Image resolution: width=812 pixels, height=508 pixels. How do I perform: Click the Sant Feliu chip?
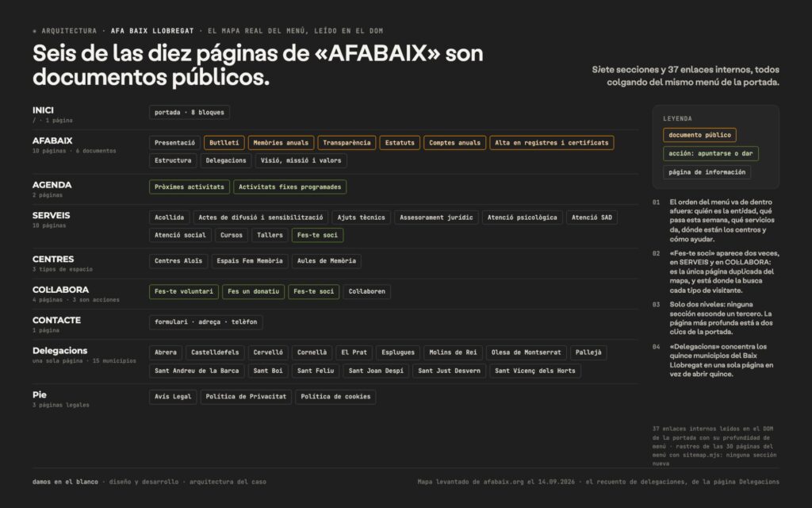tap(316, 371)
